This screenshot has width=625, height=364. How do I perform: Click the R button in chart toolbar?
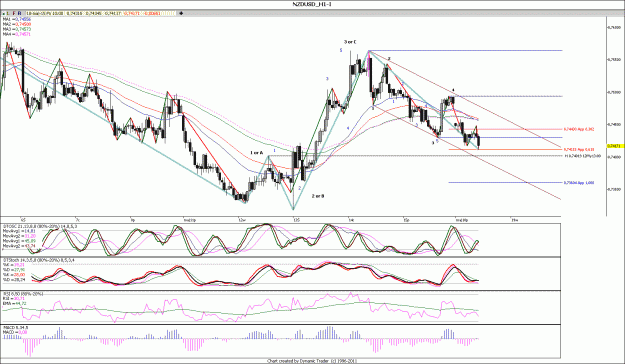20,14
